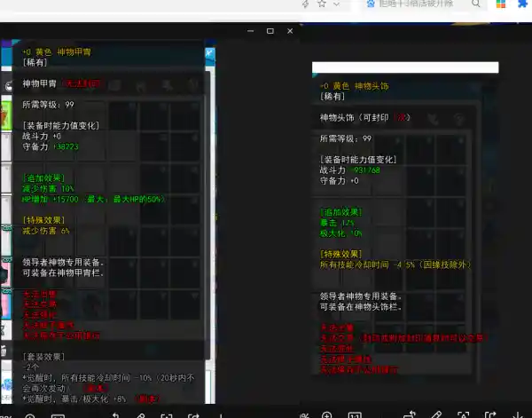Click the '极大化 10%' line
Image resolution: width=532 pixels, height=418 pixels.
(x=341, y=233)
